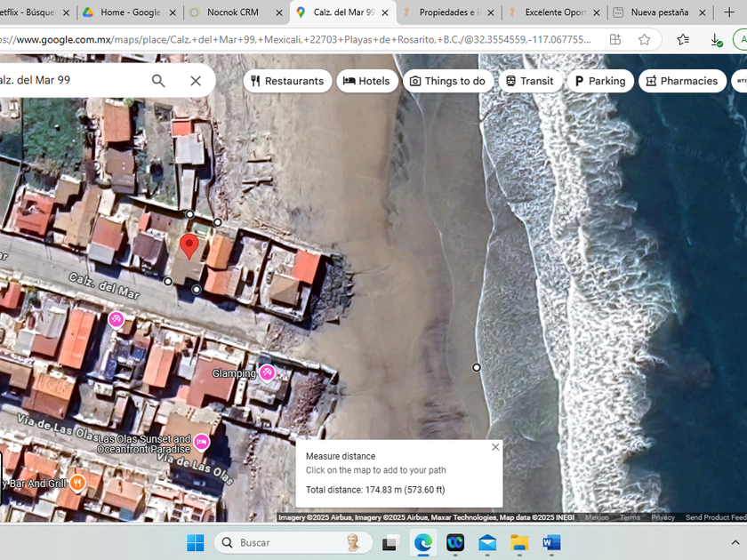Image resolution: width=747 pixels, height=560 pixels.
Task: Show Transit options on map
Action: [x=530, y=81]
